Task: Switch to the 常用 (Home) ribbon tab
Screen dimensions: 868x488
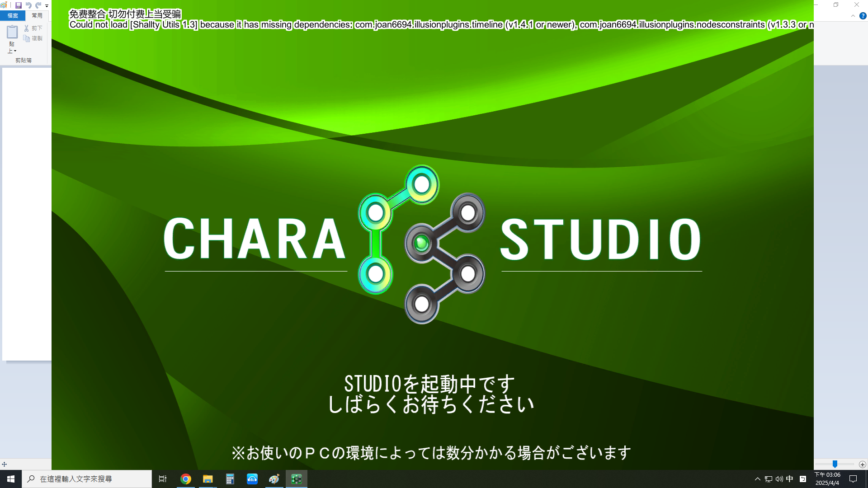Action: [x=37, y=16]
